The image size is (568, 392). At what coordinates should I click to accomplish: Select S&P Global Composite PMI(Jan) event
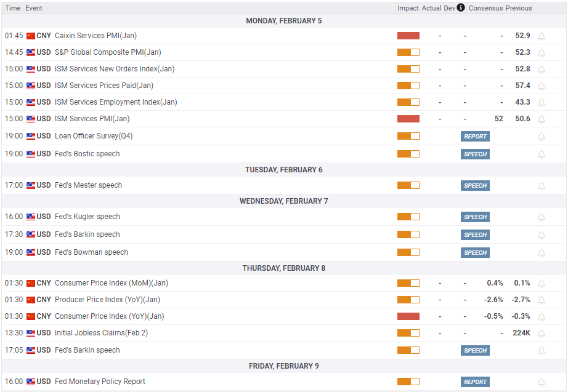coord(108,52)
